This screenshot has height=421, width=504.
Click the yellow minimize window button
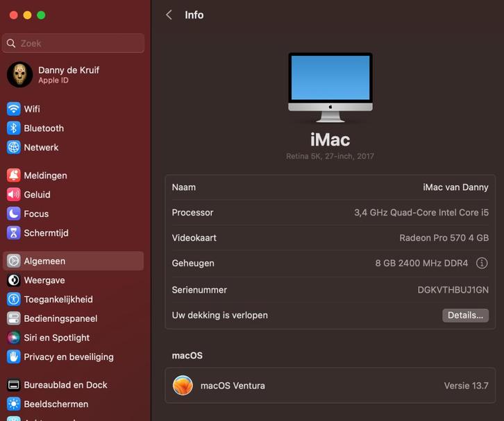27,15
